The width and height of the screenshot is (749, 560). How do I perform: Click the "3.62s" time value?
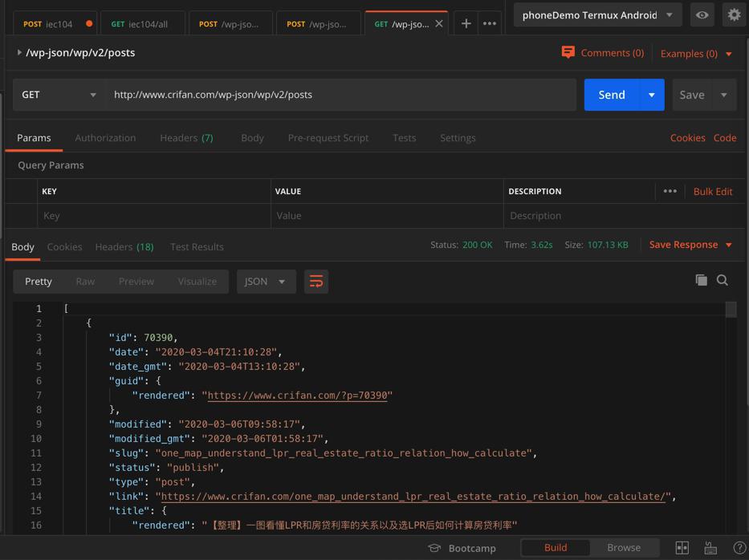(x=542, y=245)
